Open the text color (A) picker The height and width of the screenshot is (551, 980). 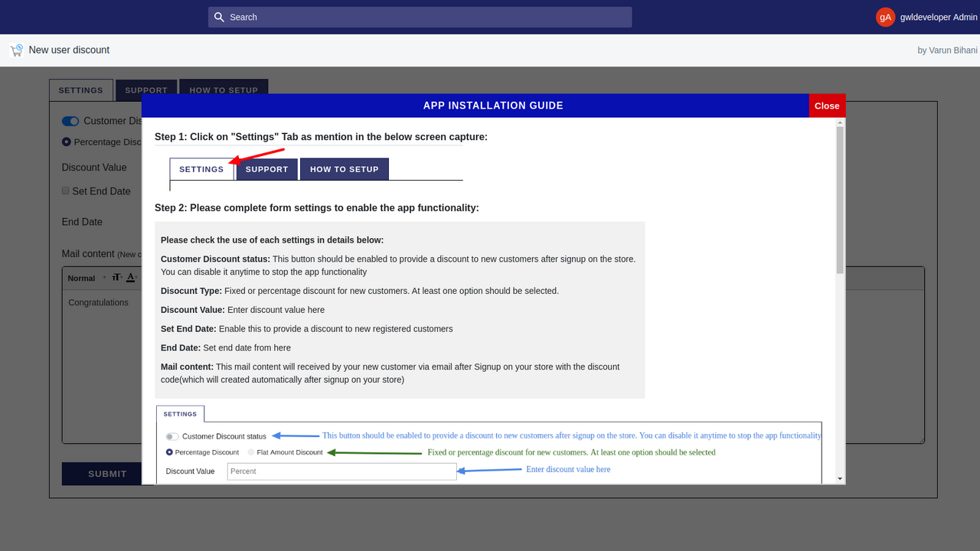(x=131, y=277)
